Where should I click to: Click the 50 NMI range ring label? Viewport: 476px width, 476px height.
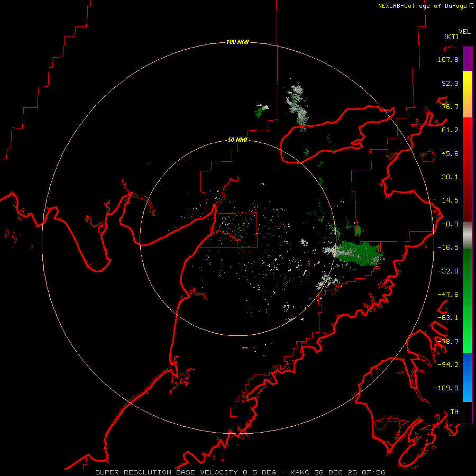[x=237, y=140]
